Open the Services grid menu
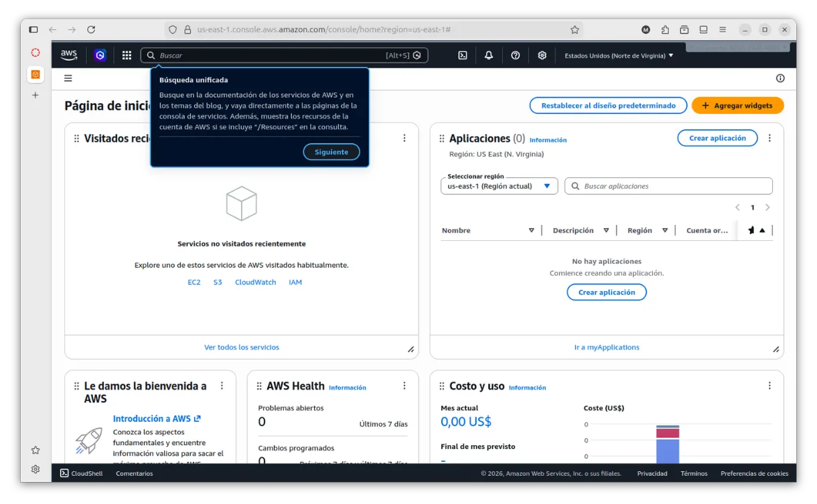 (127, 55)
